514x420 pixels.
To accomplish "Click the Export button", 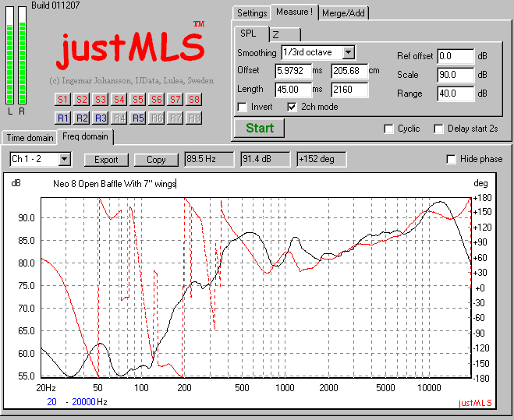I will [x=106, y=160].
